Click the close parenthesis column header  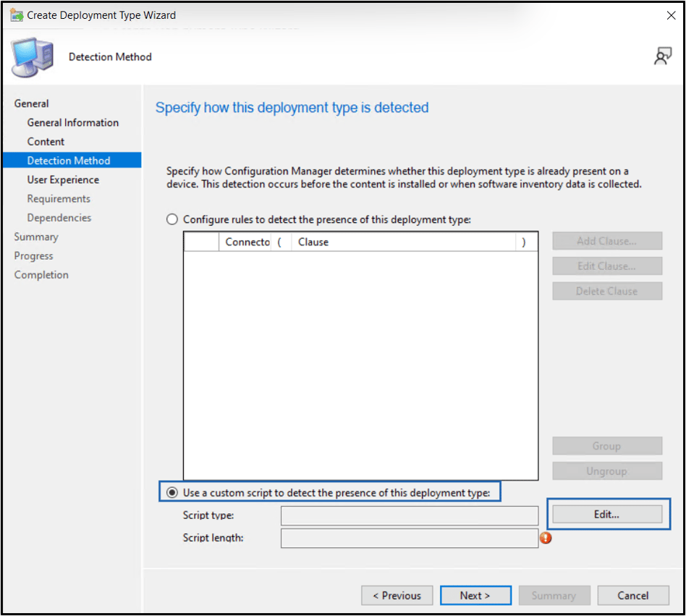(526, 242)
